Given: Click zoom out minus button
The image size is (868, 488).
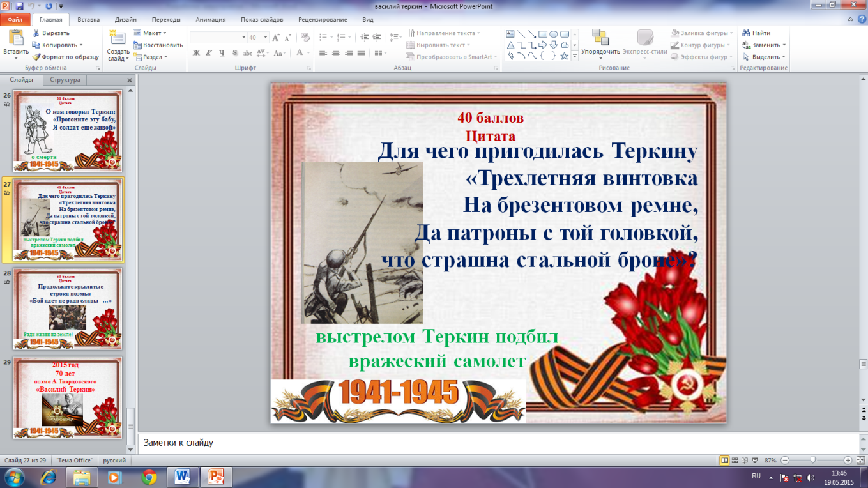Looking at the screenshot, I should (785, 460).
